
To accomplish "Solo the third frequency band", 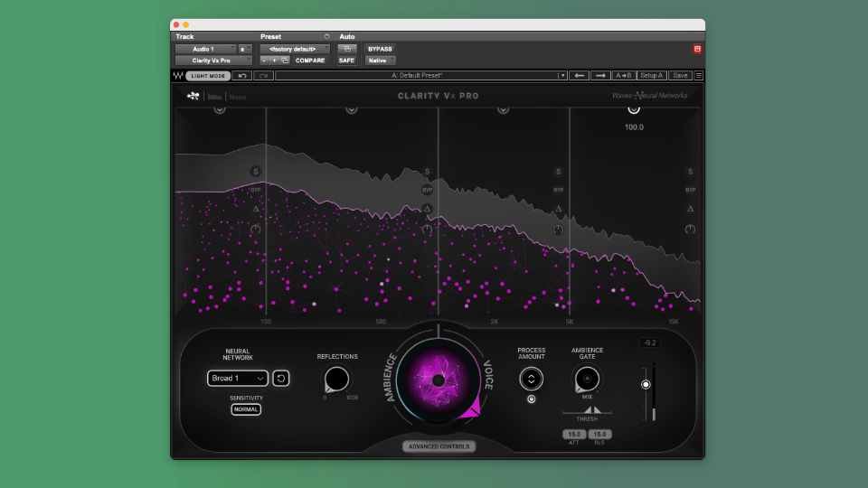I will [x=558, y=172].
